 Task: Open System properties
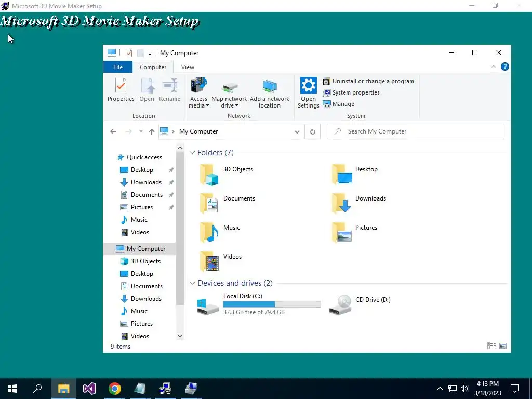coord(351,92)
